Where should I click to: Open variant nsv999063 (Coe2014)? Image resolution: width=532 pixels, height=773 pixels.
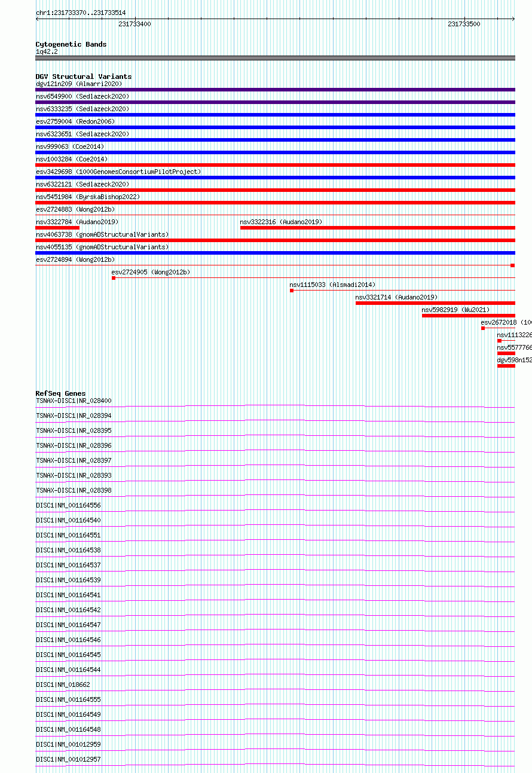70,146
